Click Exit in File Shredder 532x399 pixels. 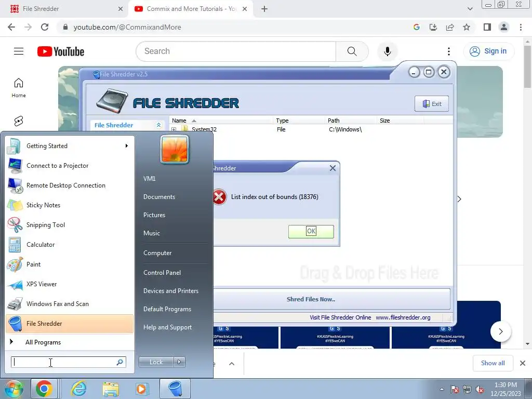pos(432,104)
